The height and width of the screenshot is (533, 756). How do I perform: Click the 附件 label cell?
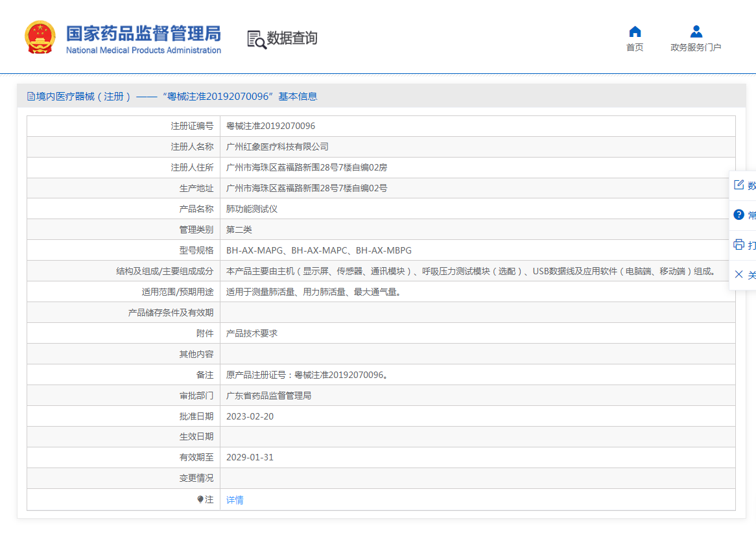123,333
